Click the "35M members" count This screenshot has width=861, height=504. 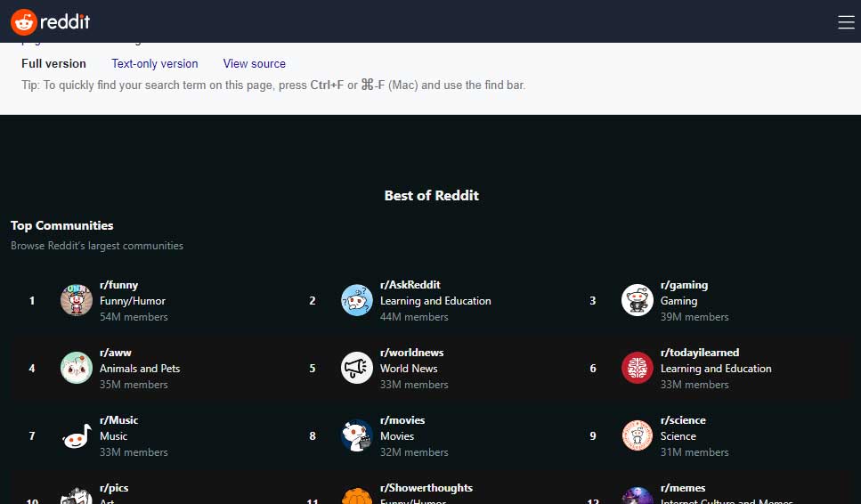(134, 385)
